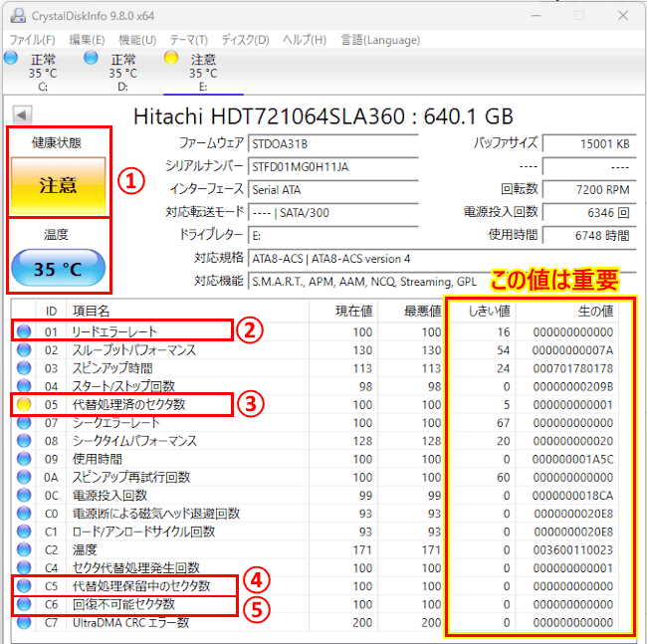Click the blue status orb above D: drive
Viewport: 647px width, 644px height.
point(91,58)
